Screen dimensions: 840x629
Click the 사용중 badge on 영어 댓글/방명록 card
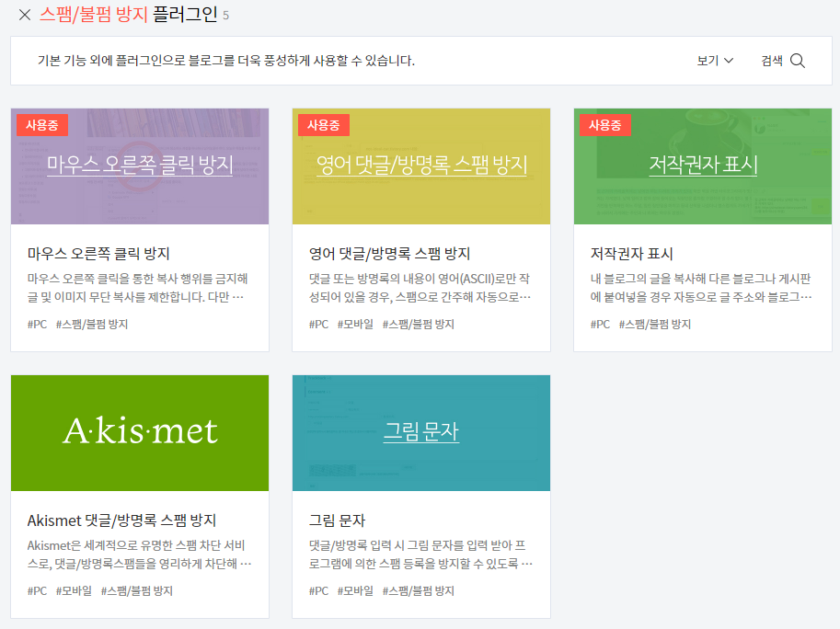[324, 125]
